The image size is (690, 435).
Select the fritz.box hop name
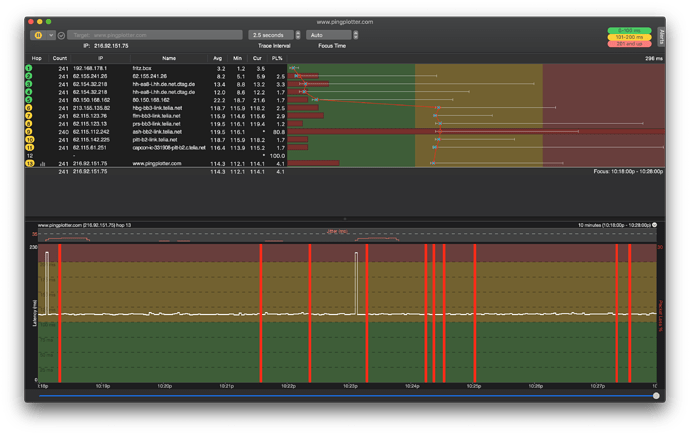click(x=142, y=68)
